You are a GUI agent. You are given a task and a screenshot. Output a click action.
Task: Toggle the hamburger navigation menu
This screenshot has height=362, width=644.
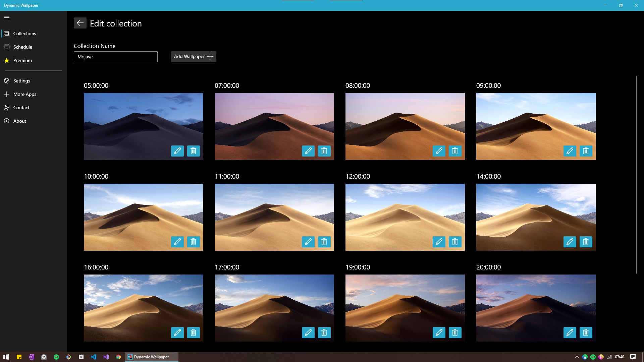(x=7, y=17)
